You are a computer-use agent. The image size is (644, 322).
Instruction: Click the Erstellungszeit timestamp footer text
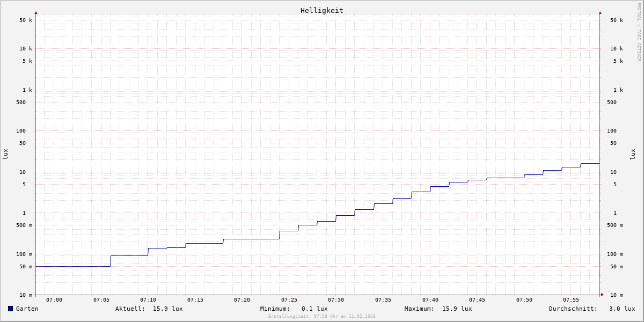(322, 317)
